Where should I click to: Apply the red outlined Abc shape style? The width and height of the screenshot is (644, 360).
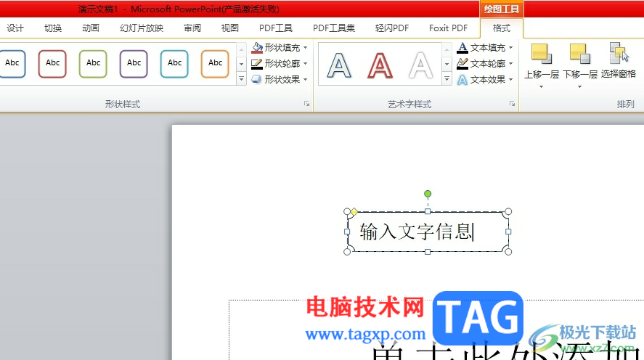tap(52, 64)
